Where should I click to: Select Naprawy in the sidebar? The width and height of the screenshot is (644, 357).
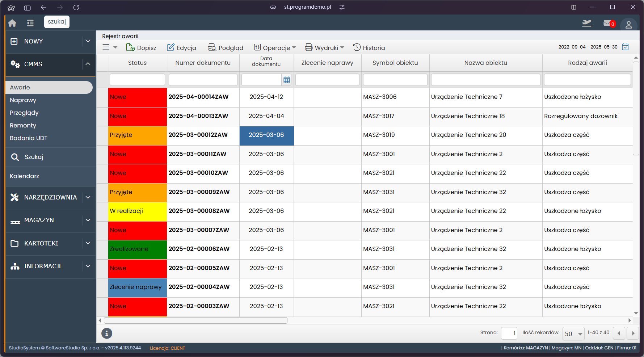click(23, 100)
